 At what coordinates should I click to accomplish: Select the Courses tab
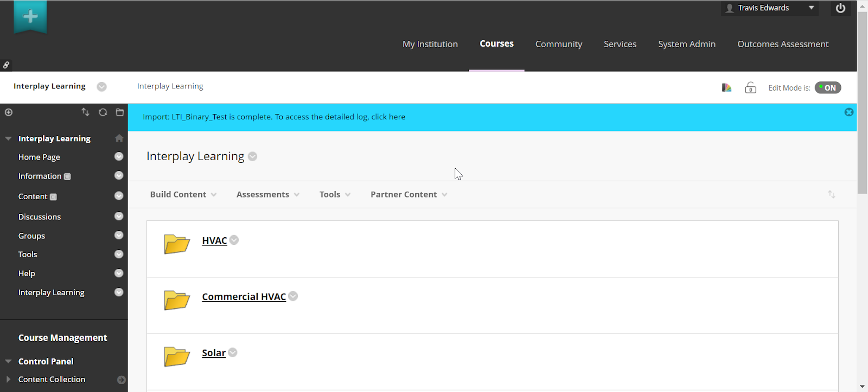tap(496, 43)
